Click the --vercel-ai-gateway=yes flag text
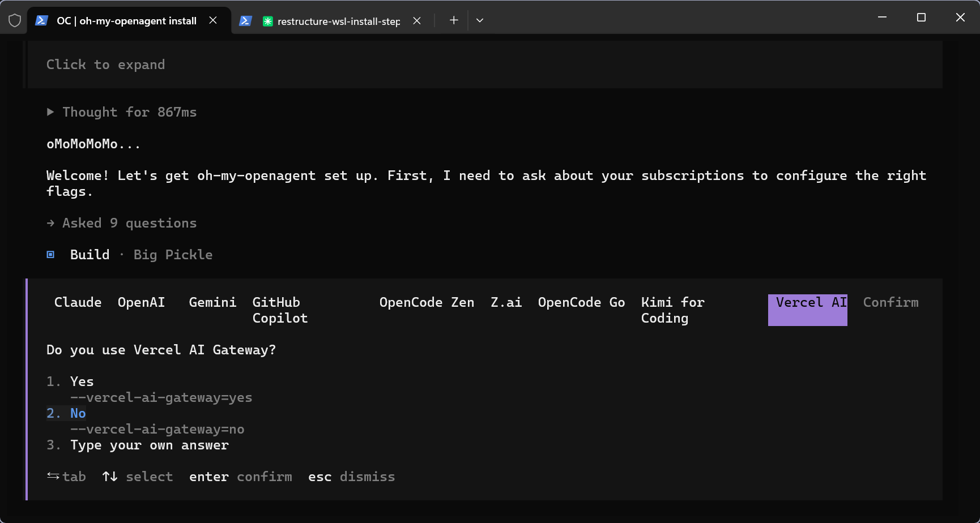This screenshot has height=523, width=980. pos(161,397)
